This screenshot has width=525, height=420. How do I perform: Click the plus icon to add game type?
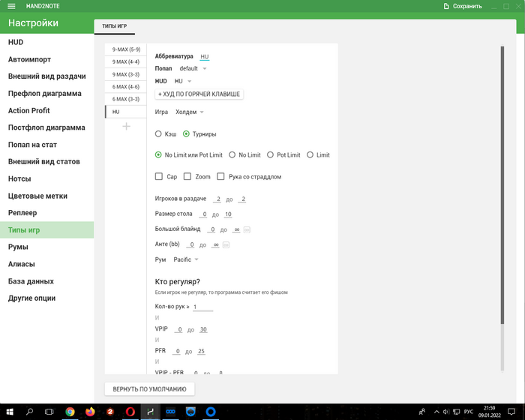click(x=126, y=126)
